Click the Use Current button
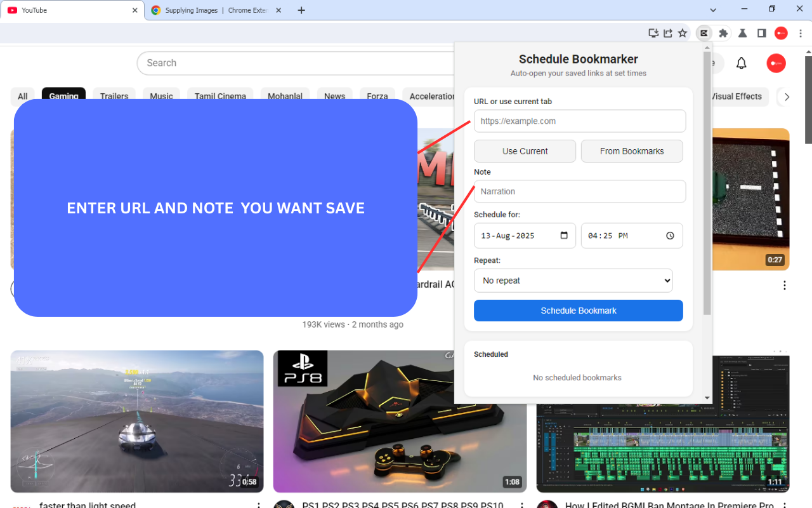The image size is (812, 508). pyautogui.click(x=525, y=151)
